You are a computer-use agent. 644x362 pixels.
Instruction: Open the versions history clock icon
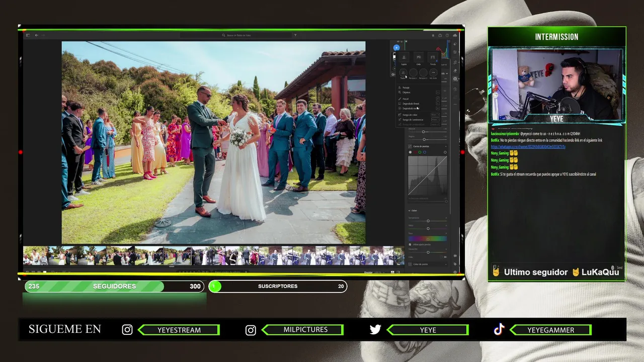pyautogui.click(x=455, y=89)
